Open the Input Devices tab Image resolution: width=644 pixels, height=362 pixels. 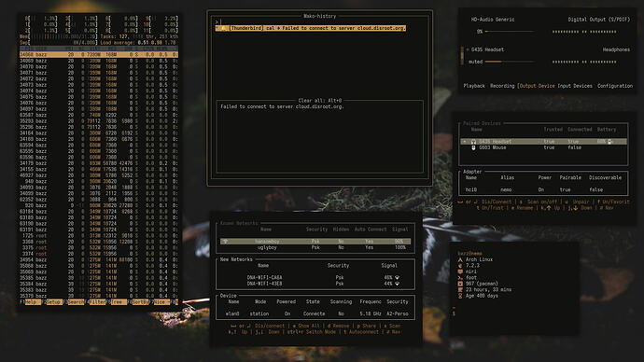click(575, 86)
